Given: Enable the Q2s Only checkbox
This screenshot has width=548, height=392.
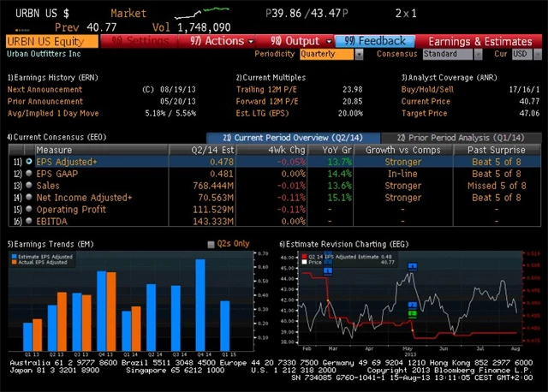Looking at the screenshot, I should (211, 244).
